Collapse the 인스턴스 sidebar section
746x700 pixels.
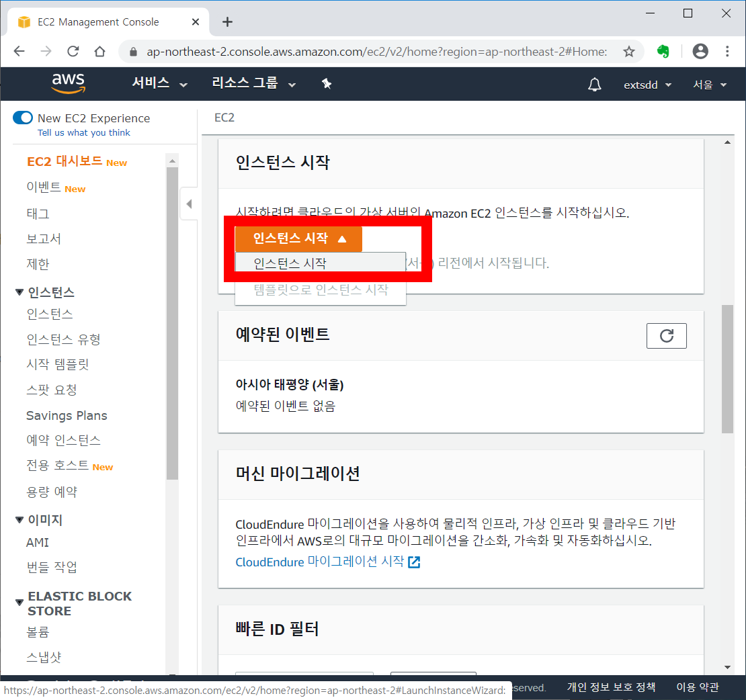click(x=19, y=292)
